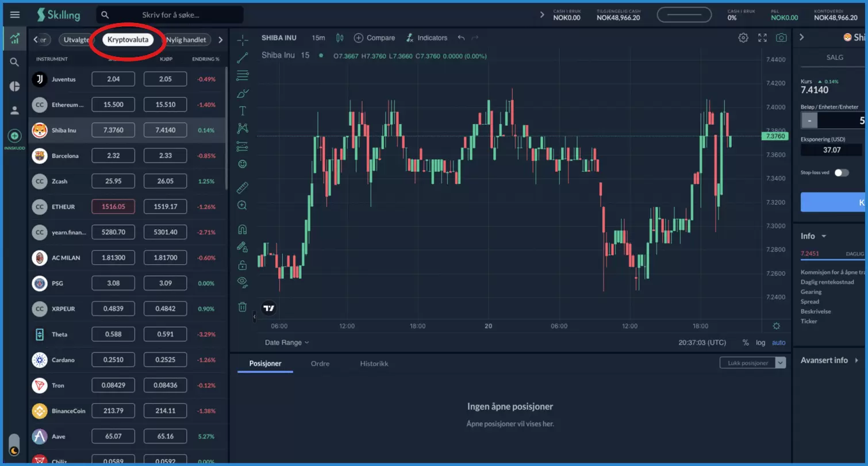This screenshot has width=868, height=466.
Task: Toggle percent scale on chart
Action: pos(746,342)
